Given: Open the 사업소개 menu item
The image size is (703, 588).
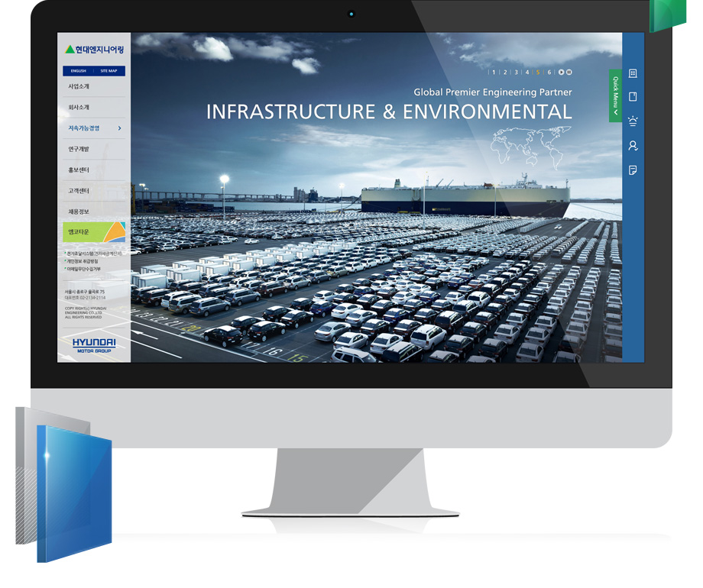Looking at the screenshot, I should 79,86.
